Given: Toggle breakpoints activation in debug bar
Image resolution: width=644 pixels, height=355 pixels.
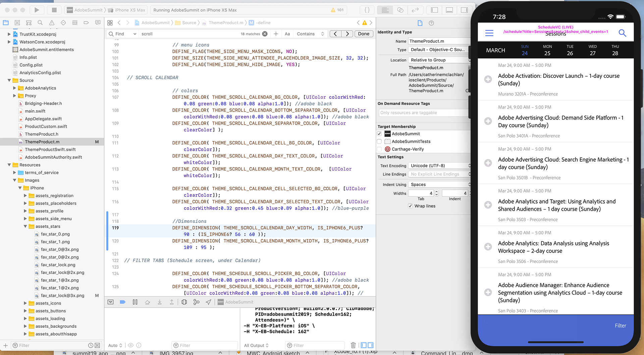Looking at the screenshot, I should pyautogui.click(x=123, y=302).
